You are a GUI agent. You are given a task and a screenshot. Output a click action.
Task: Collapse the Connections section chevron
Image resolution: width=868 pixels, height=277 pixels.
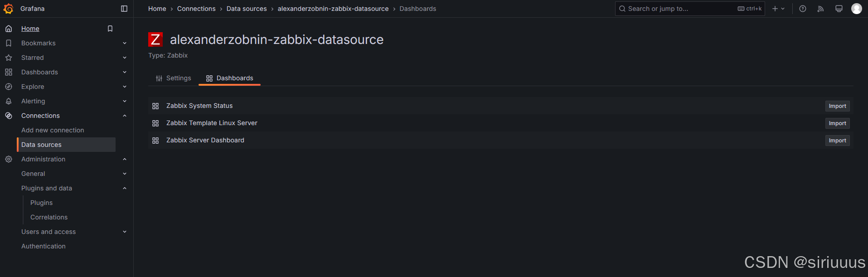tap(125, 116)
